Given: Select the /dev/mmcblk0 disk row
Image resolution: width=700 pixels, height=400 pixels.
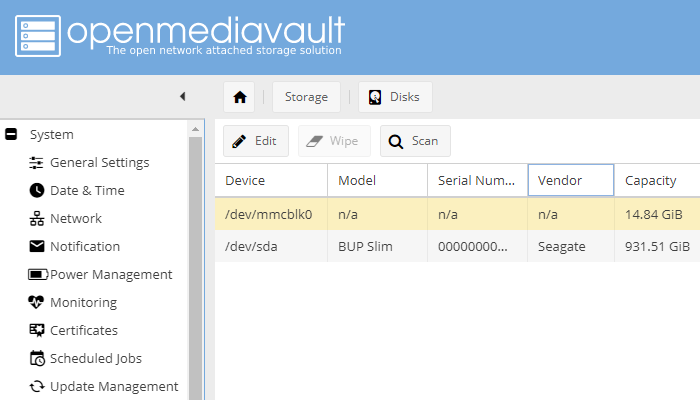Looking at the screenshot, I should 457,214.
